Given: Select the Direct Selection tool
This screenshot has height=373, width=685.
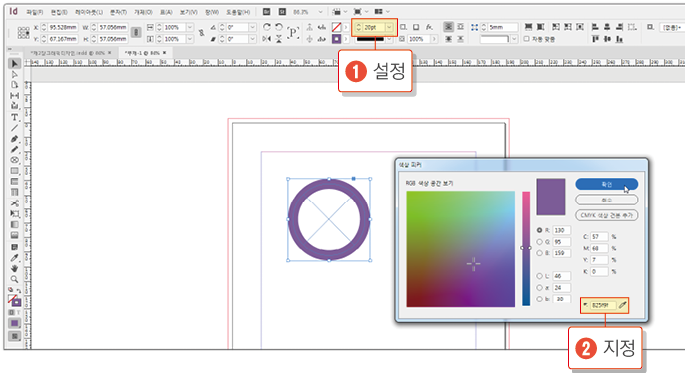Looking at the screenshot, I should point(14,74).
